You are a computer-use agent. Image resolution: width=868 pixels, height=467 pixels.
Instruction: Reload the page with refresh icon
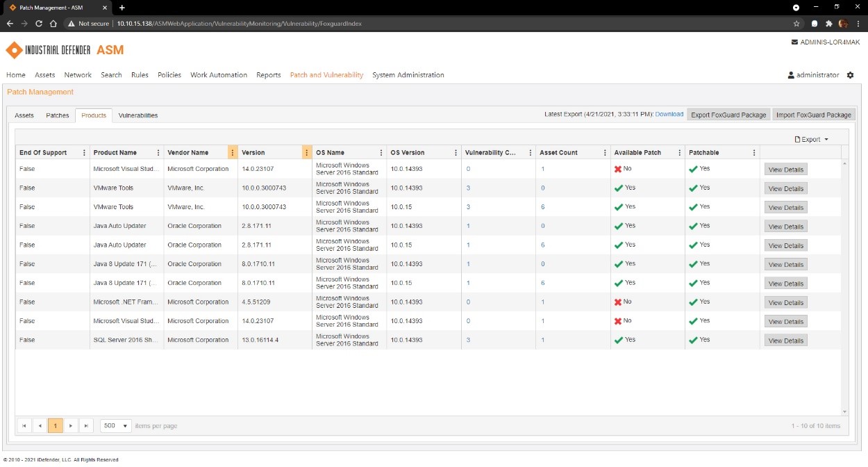tap(39, 24)
